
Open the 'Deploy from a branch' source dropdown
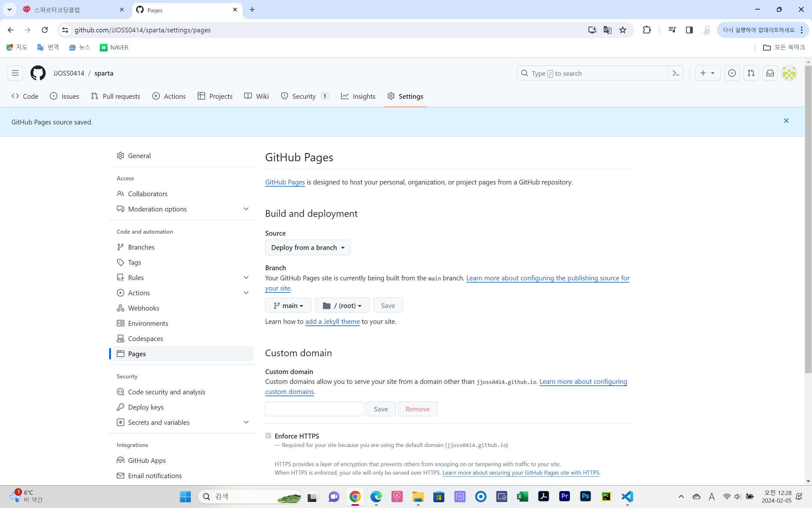[x=308, y=247]
